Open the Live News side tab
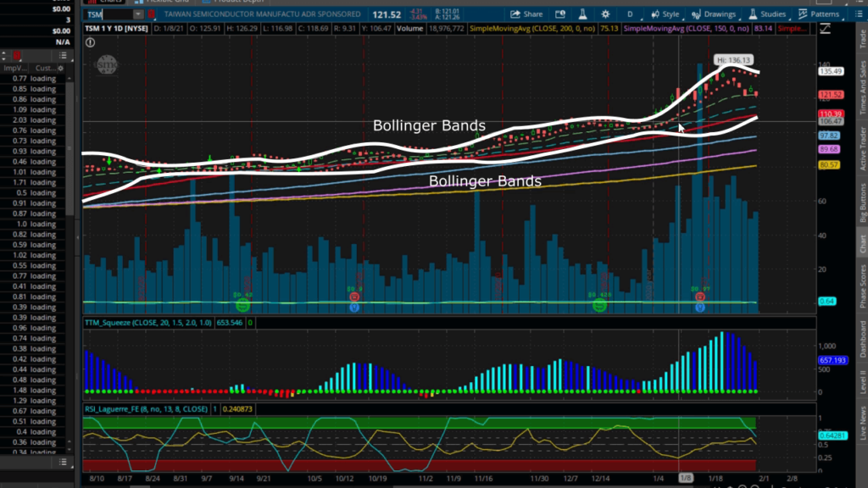This screenshot has height=488, width=868. pyautogui.click(x=862, y=424)
